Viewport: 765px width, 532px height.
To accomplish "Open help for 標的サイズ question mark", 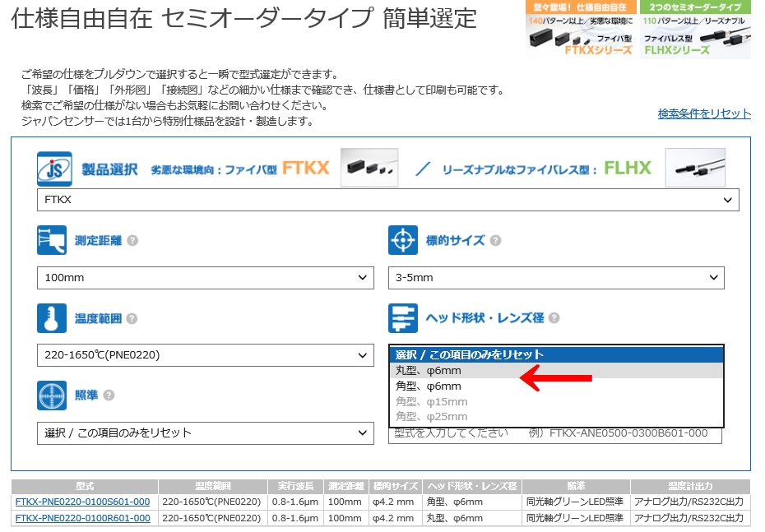I will 496,240.
